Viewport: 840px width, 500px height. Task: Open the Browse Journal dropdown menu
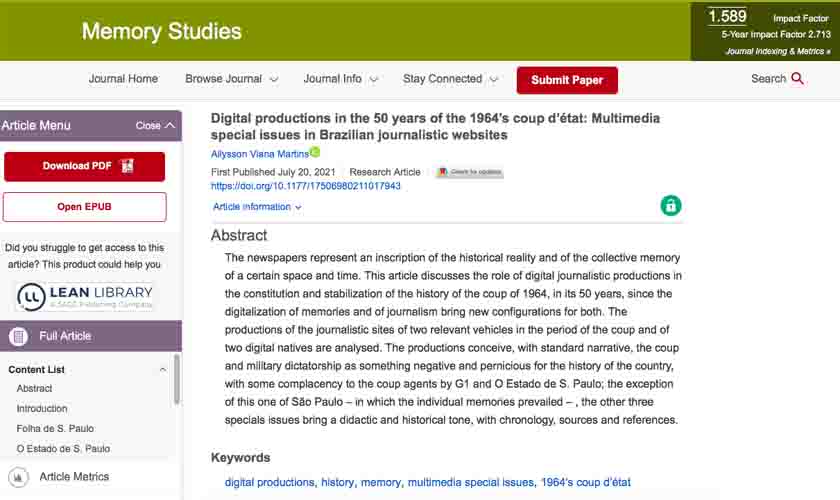pyautogui.click(x=231, y=79)
